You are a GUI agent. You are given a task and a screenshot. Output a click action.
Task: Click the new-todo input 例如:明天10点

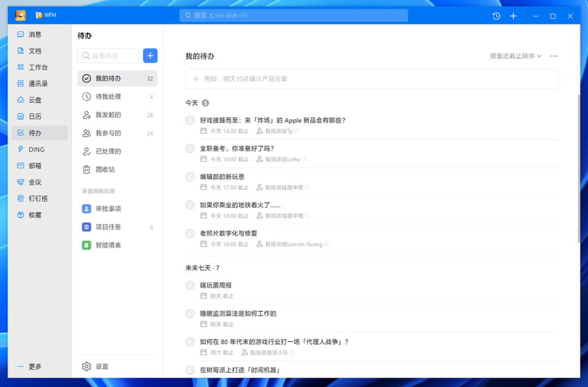point(371,79)
